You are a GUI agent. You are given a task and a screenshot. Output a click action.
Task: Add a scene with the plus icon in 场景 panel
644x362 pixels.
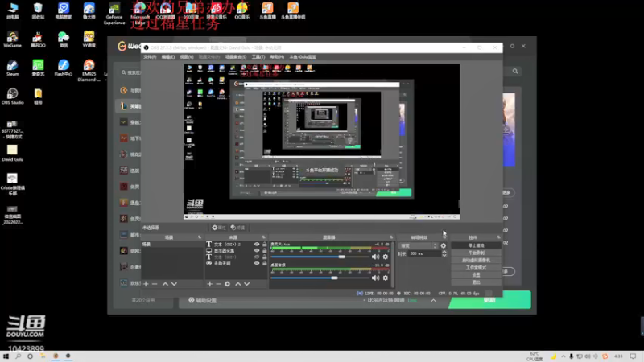point(146,284)
